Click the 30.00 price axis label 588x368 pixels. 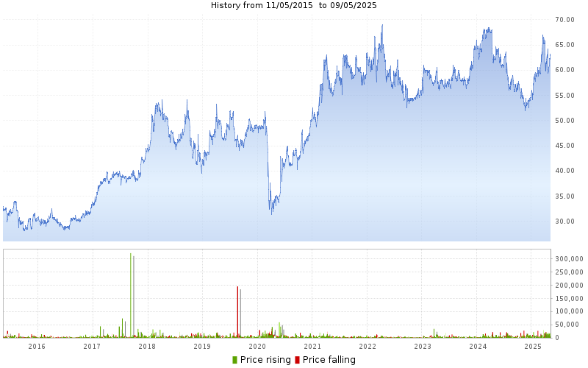pyautogui.click(x=564, y=222)
